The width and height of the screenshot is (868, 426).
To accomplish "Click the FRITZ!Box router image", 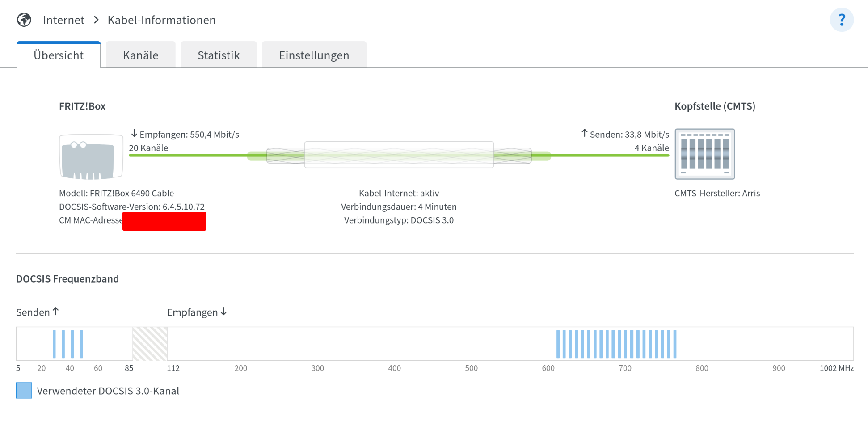I will pyautogui.click(x=91, y=156).
